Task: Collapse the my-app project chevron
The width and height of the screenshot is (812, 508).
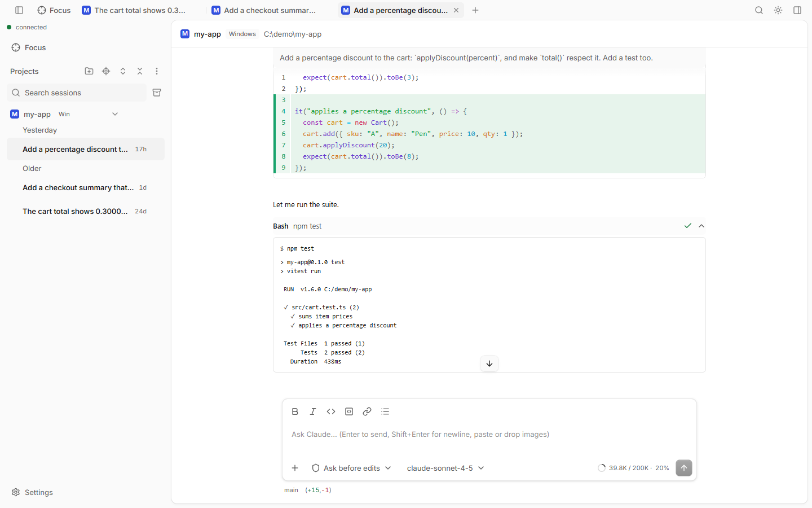Action: point(115,114)
